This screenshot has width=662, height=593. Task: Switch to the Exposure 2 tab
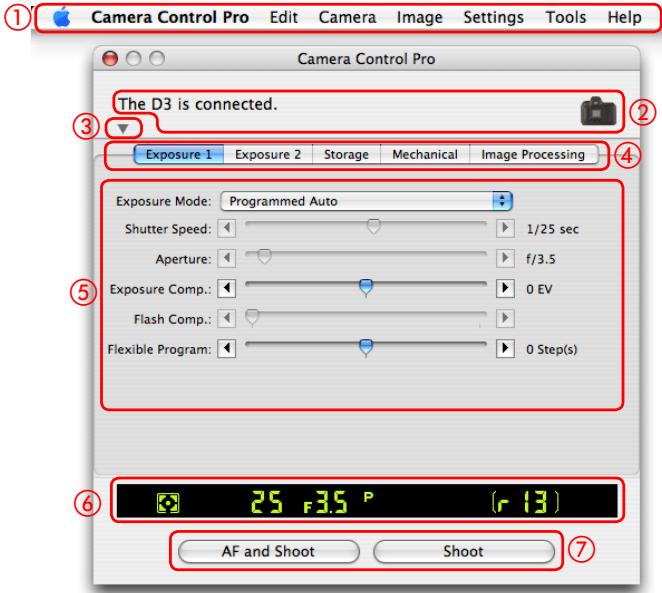[268, 154]
